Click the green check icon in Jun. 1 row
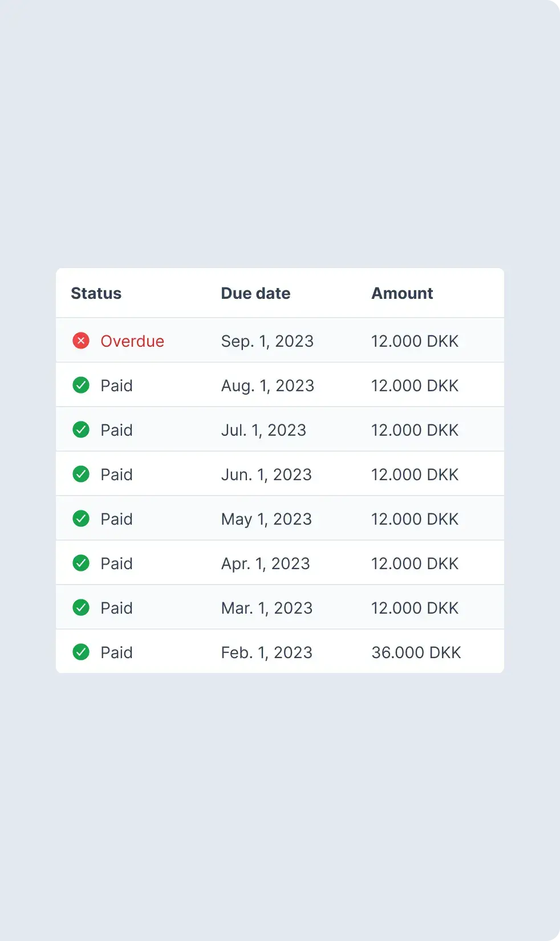The image size is (560, 941). 81,474
